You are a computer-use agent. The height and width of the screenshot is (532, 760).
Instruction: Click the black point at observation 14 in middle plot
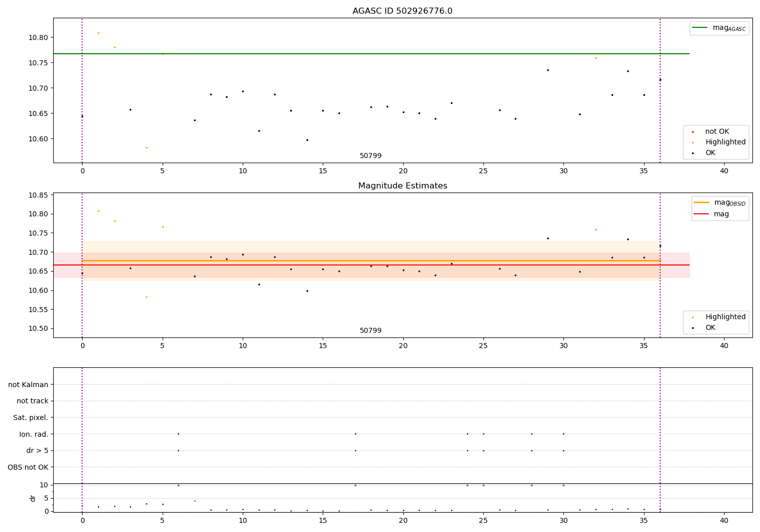[307, 291]
